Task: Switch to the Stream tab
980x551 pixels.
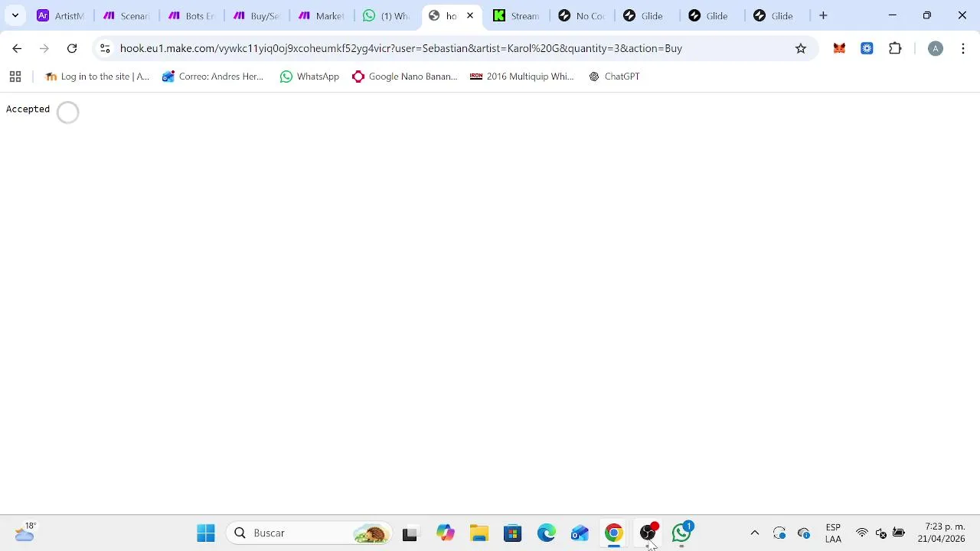Action: click(517, 15)
